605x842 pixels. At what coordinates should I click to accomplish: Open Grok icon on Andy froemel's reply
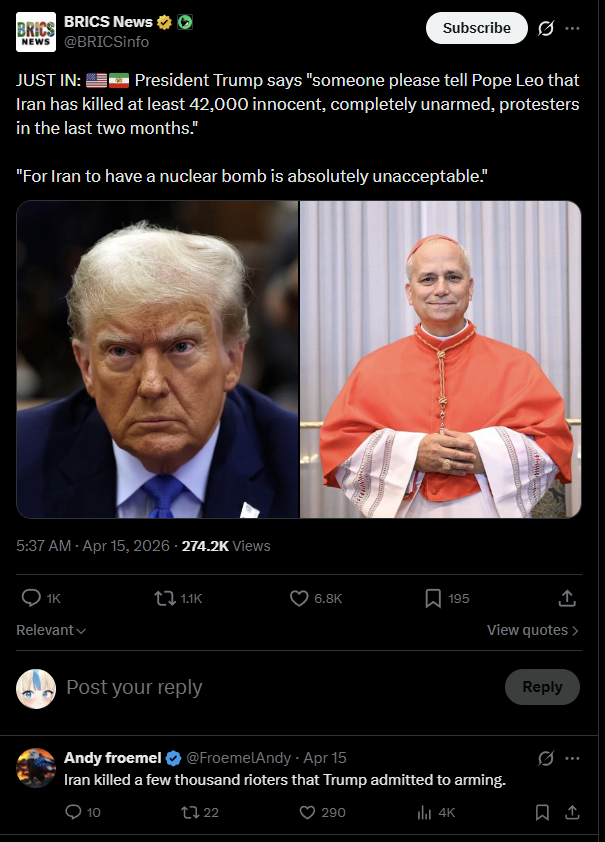point(545,758)
